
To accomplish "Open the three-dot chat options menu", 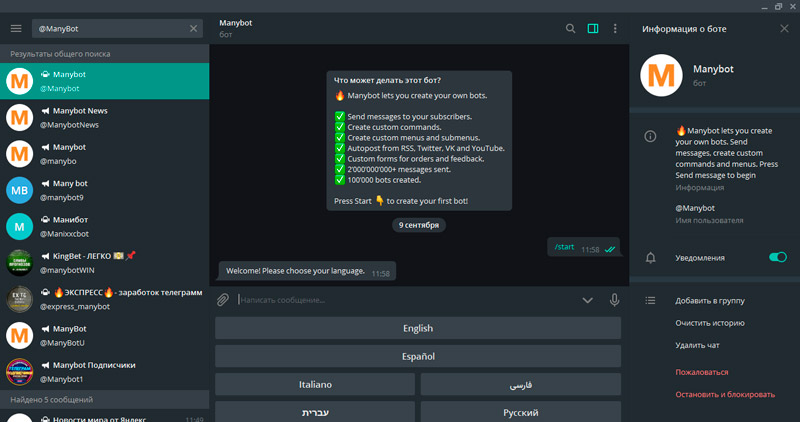I will tap(615, 29).
